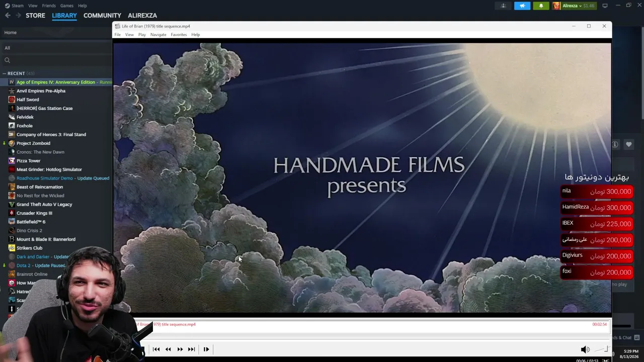
Task: Click the heart favorite icon behind player
Action: pos(628,145)
